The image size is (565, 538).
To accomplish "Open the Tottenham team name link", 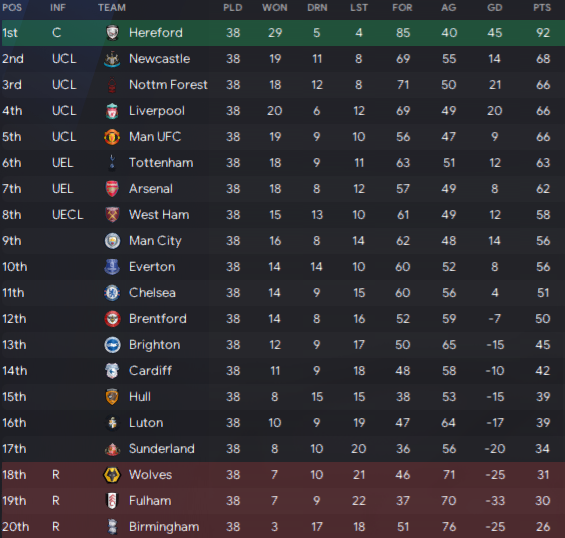I will point(161,163).
